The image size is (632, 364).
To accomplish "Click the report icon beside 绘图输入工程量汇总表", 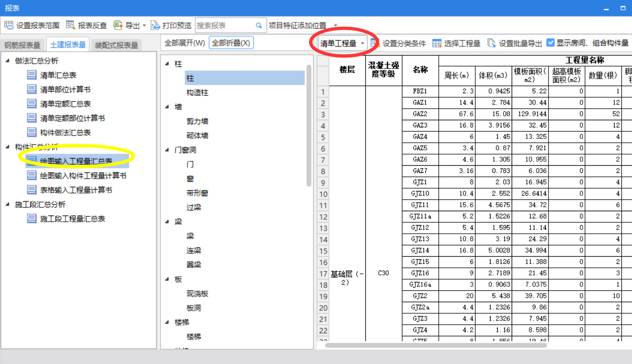I will 32,161.
